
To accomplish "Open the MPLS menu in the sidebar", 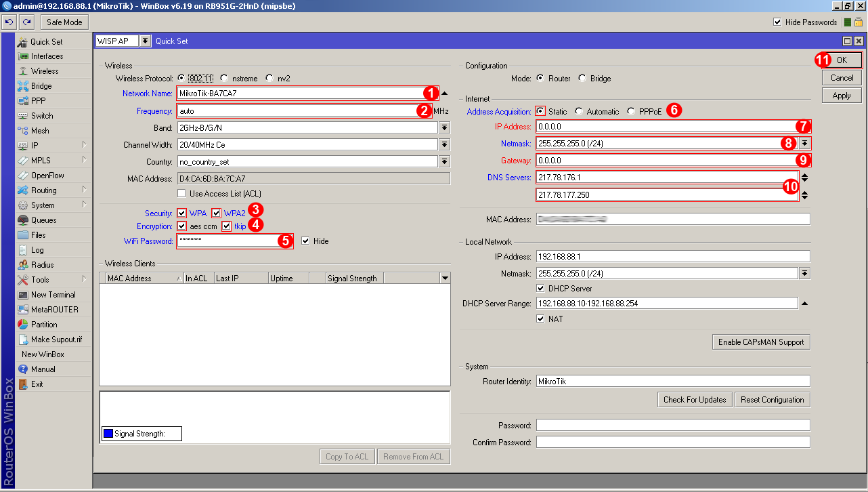I will tap(53, 161).
